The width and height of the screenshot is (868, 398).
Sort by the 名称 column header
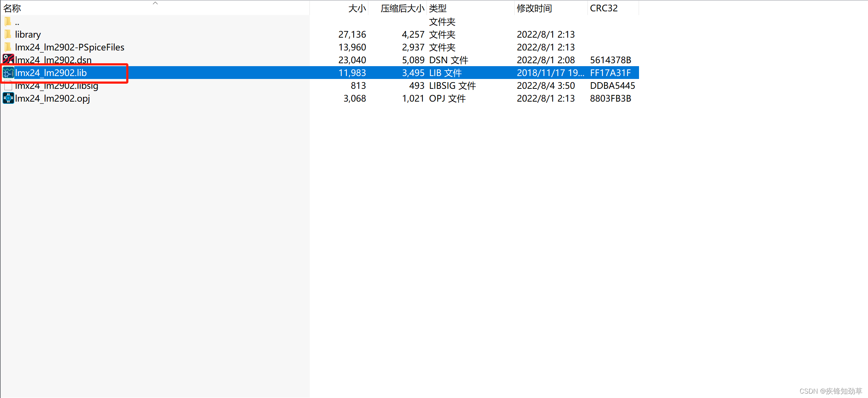(x=12, y=8)
